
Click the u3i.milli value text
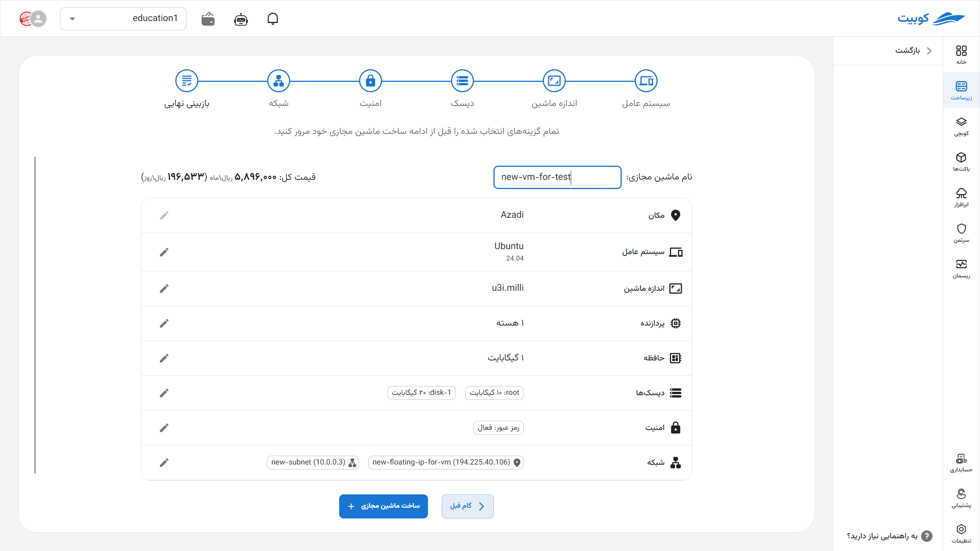[x=508, y=288]
